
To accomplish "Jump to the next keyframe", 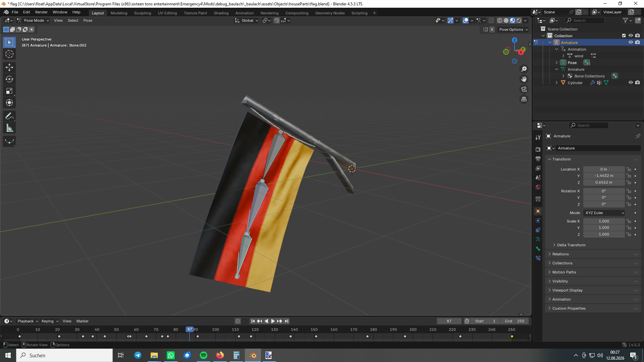I will coord(279,321).
